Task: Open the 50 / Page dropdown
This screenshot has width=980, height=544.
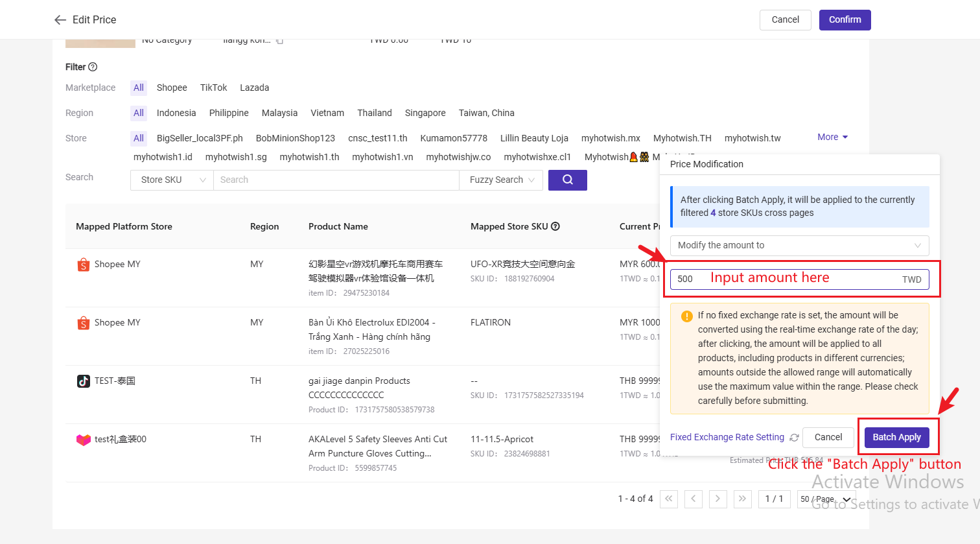Action: 826,499
